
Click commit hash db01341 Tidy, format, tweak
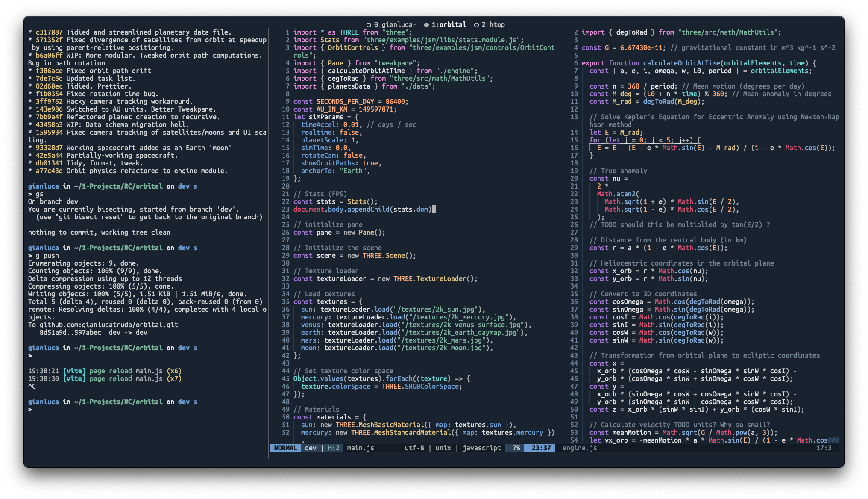point(49,163)
